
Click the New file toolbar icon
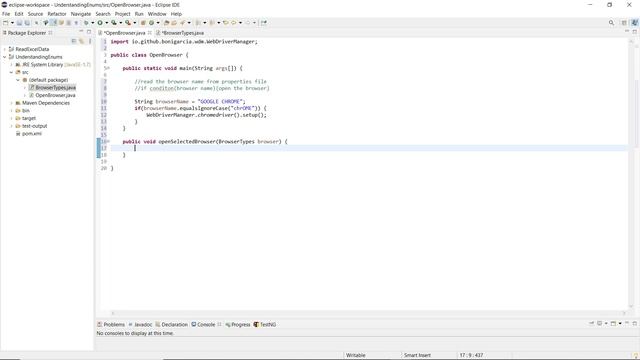(6, 23)
